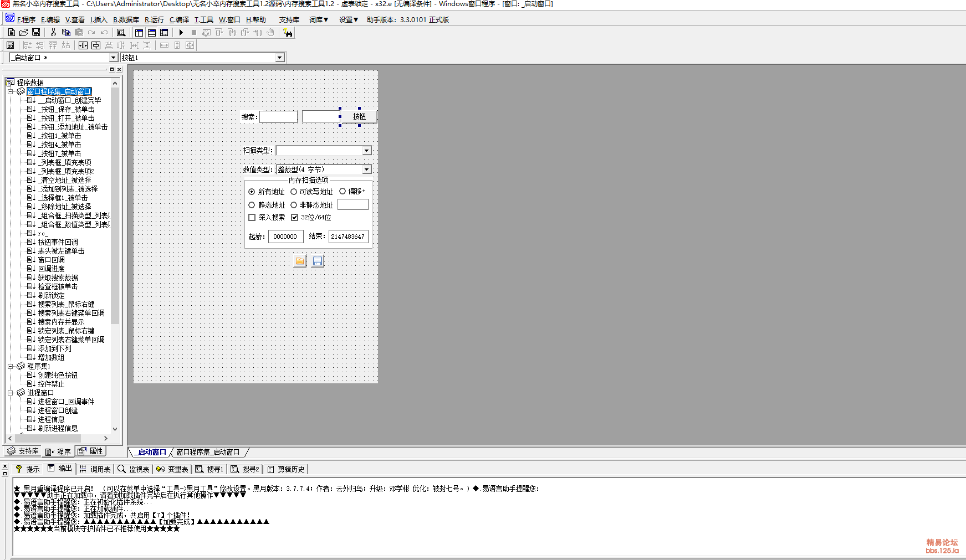Open the 扫描类型 combo box dropdown

366,151
